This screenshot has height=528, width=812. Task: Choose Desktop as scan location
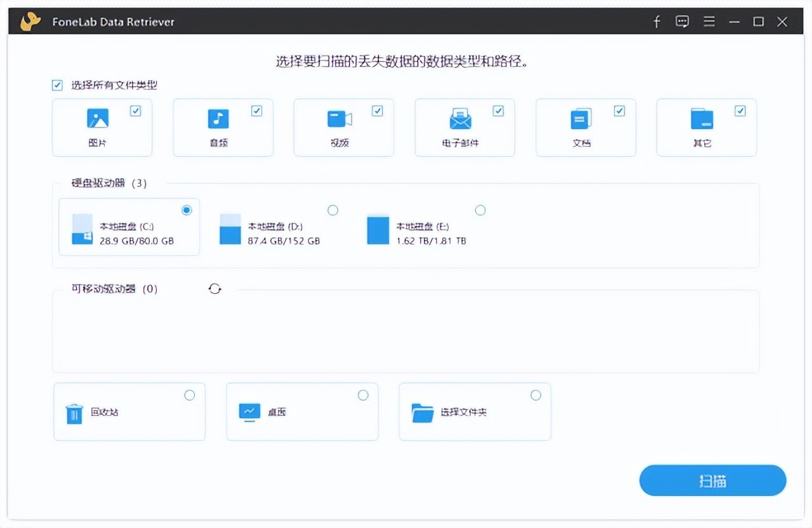pos(363,395)
